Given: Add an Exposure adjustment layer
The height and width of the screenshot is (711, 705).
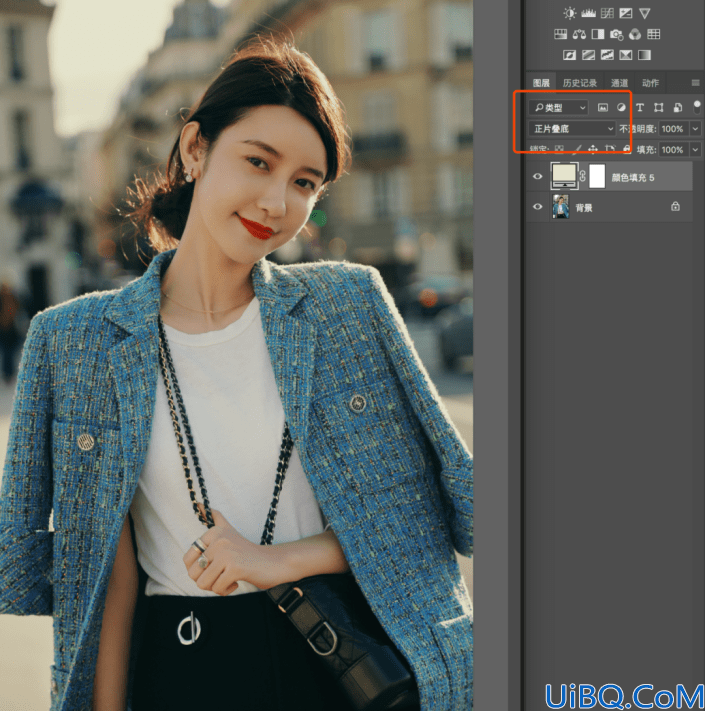Looking at the screenshot, I should (x=626, y=13).
